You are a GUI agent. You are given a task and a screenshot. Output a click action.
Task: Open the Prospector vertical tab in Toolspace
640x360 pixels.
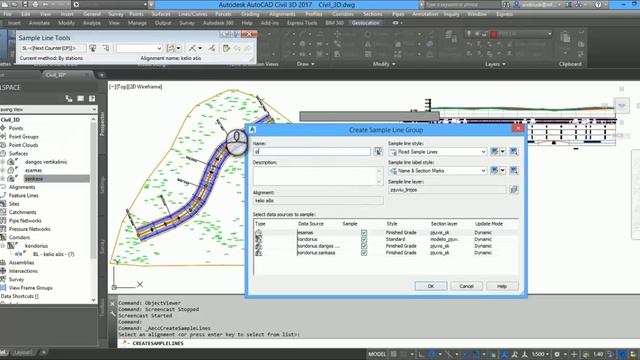[102, 124]
